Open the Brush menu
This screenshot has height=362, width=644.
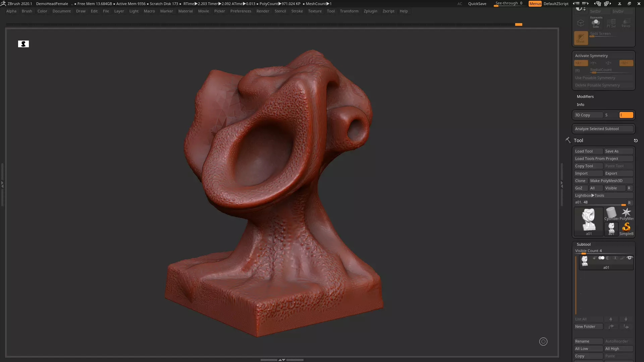tap(27, 11)
